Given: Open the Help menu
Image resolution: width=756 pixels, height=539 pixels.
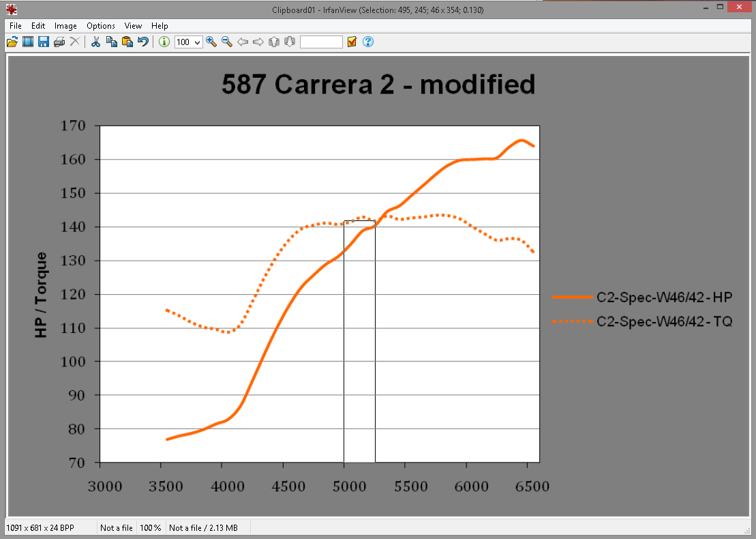Looking at the screenshot, I should click(160, 26).
